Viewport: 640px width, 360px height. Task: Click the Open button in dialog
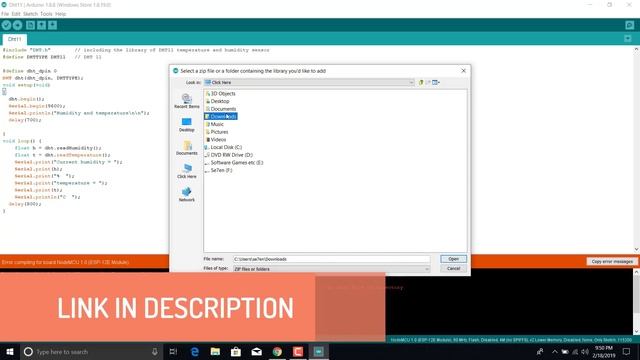click(453, 259)
